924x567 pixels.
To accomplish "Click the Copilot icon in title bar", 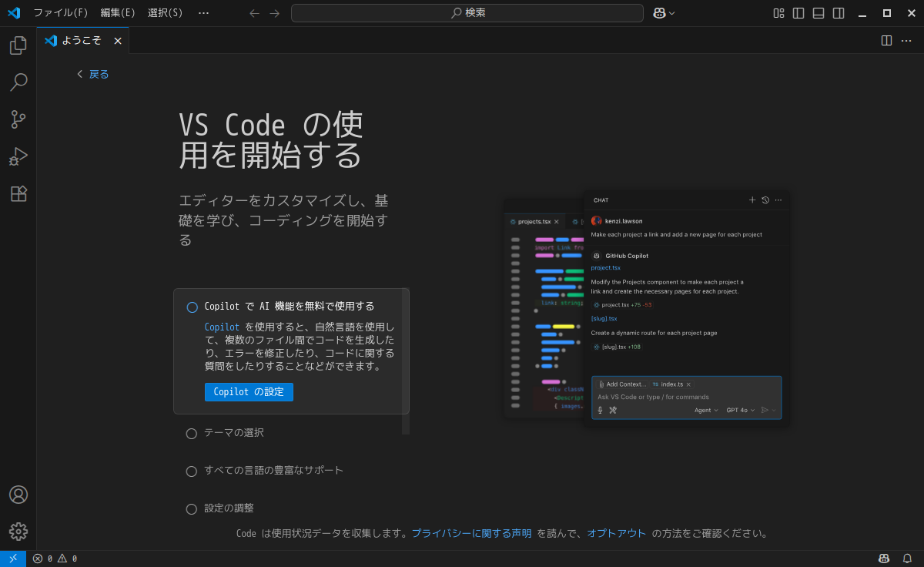I will click(660, 13).
